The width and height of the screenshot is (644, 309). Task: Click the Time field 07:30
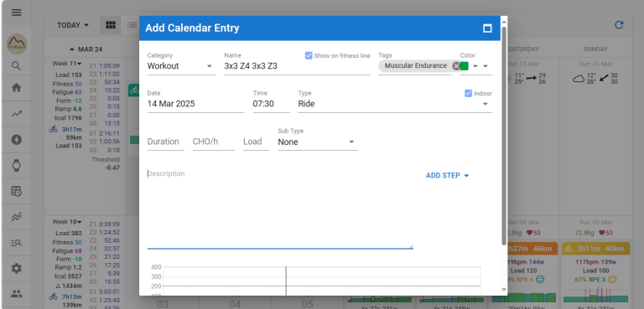271,104
